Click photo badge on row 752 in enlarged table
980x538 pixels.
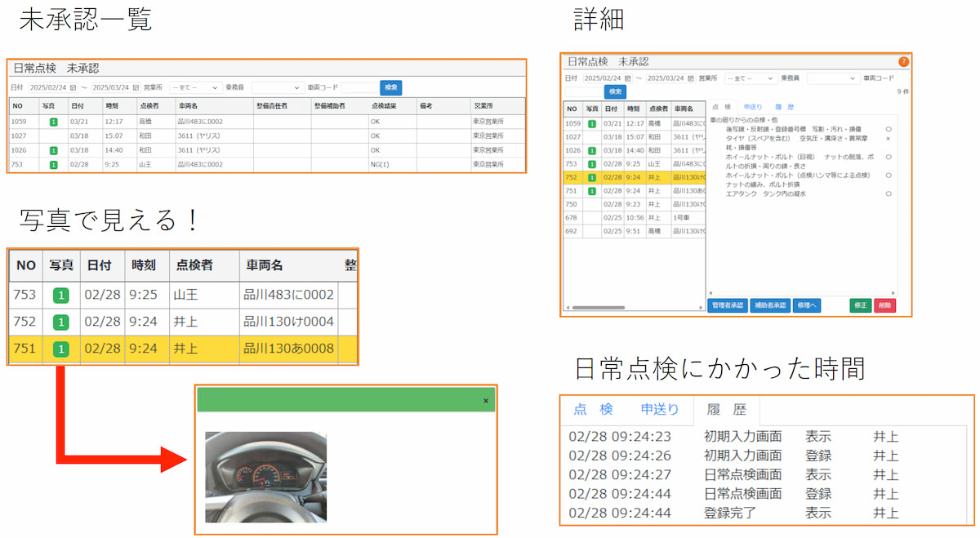tap(60, 322)
